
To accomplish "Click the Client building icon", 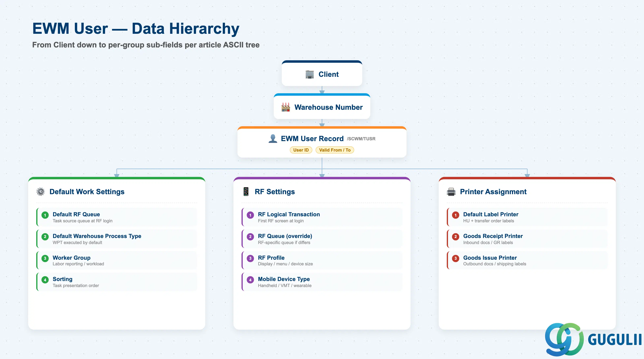I will (x=310, y=74).
